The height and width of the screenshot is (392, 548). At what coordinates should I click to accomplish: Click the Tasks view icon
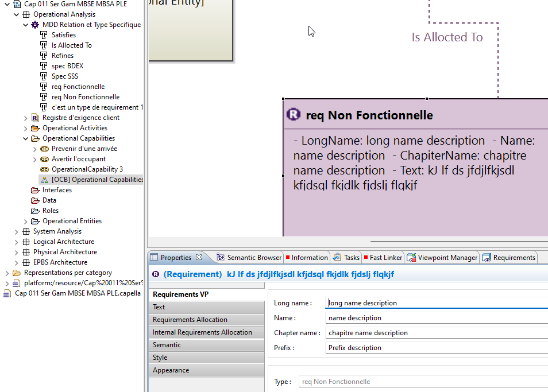337,258
